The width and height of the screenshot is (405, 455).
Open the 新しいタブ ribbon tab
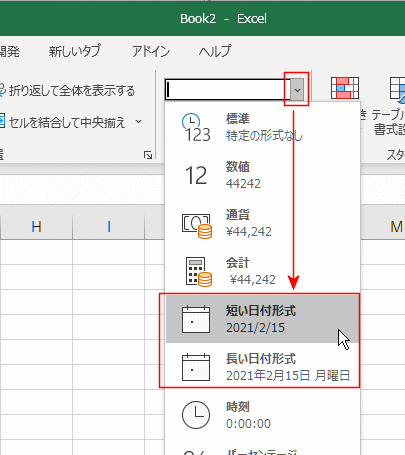75,51
